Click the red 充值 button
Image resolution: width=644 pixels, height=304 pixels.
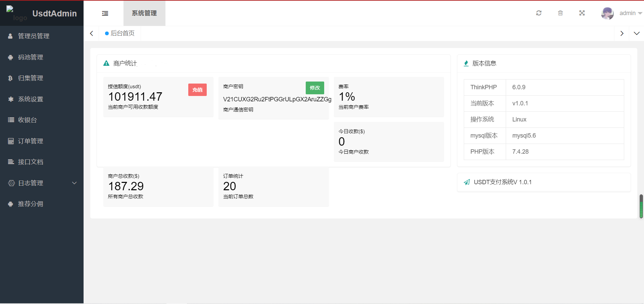click(197, 90)
